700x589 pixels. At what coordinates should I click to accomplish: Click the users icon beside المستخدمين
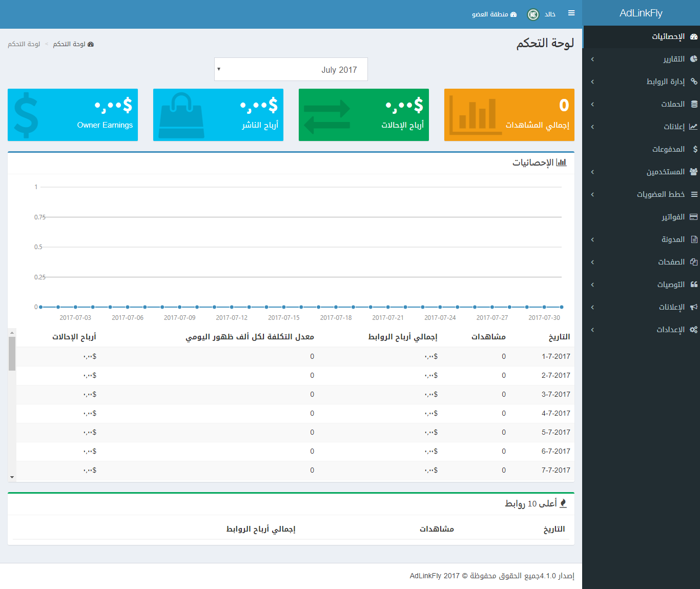click(694, 172)
